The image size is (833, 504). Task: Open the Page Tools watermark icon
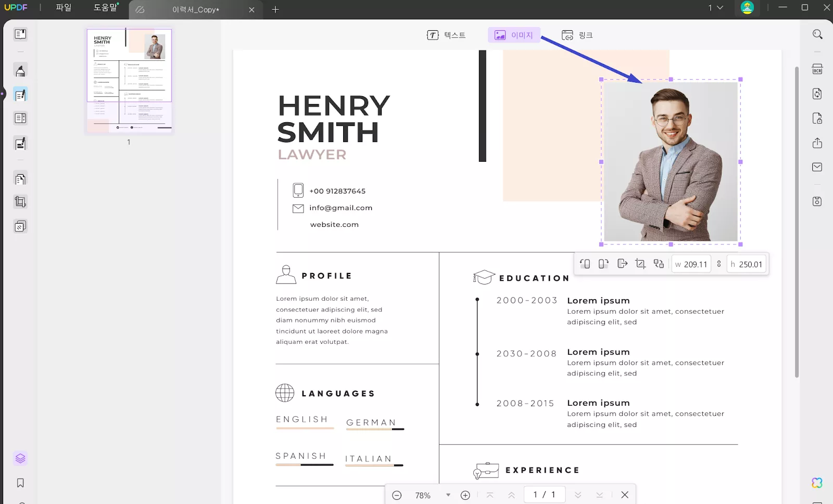(x=20, y=226)
